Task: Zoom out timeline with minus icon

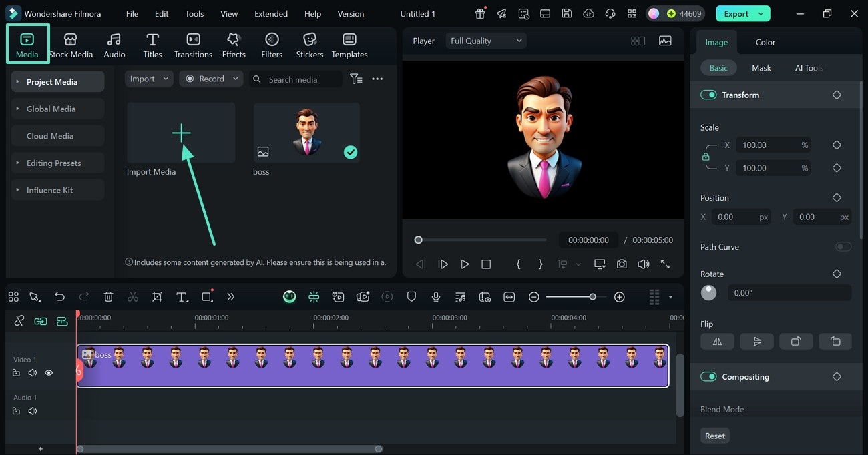Action: point(534,297)
